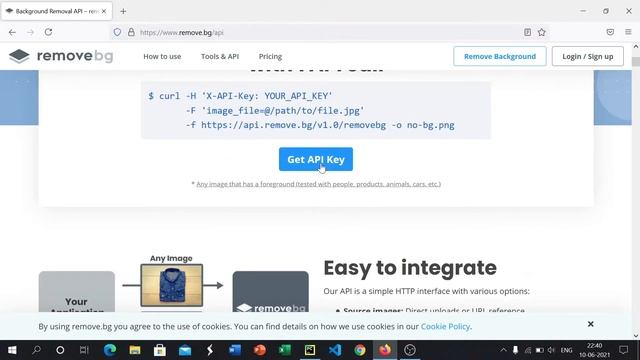The height and width of the screenshot is (360, 640).
Task: Click the scrollbar down arrow
Action: pyautogui.click(x=636, y=336)
